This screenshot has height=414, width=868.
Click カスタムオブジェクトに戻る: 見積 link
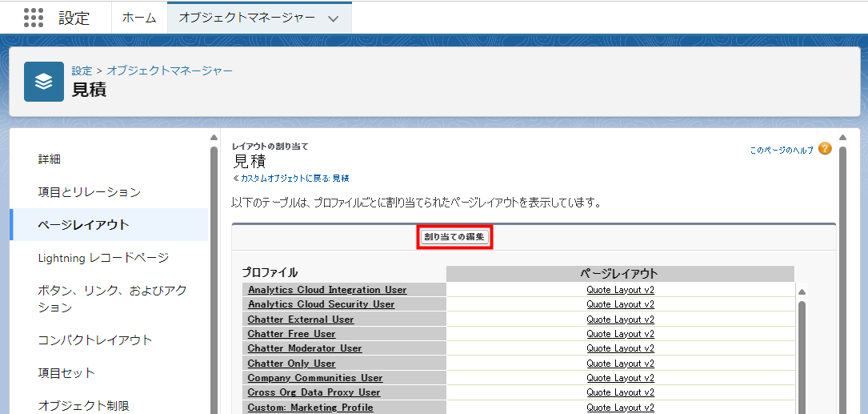tap(291, 178)
